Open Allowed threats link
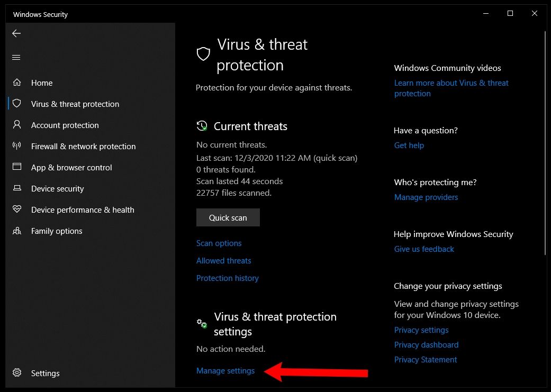 (224, 261)
